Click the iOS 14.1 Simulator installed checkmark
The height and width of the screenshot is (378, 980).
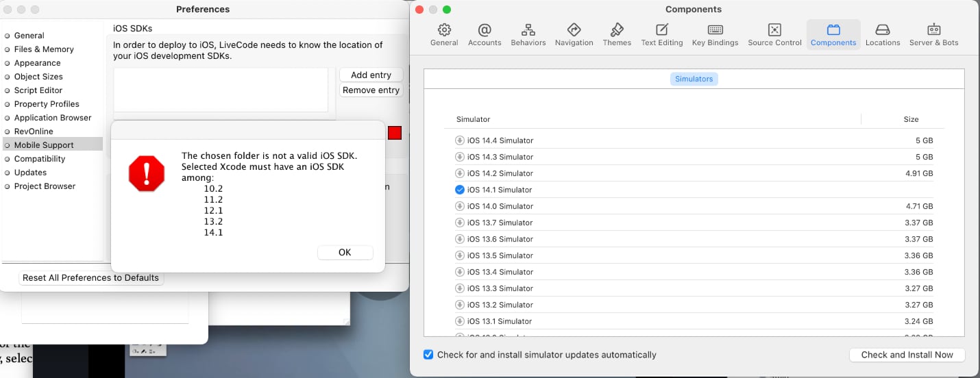tap(460, 190)
